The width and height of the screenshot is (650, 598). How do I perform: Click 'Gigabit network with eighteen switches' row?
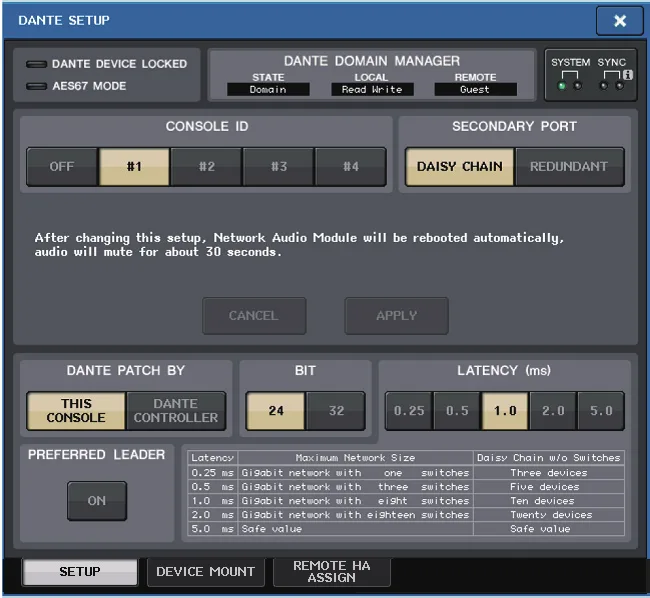point(355,515)
